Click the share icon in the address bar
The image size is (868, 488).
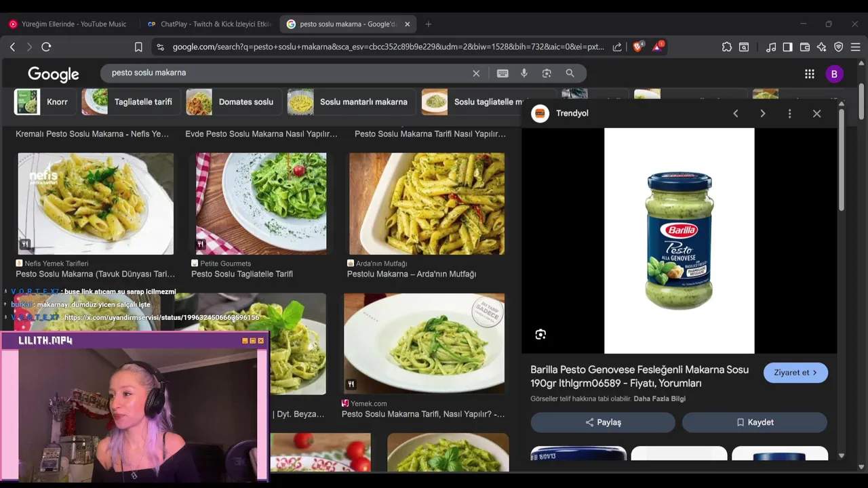[617, 47]
